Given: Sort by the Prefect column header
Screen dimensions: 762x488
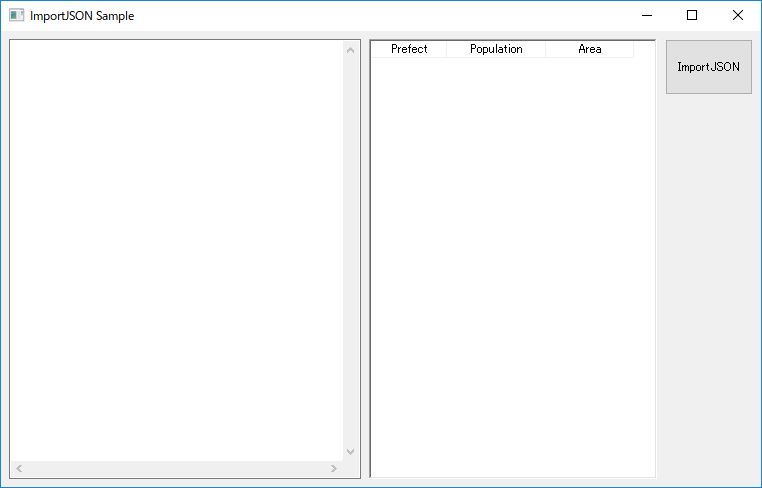Looking at the screenshot, I should [x=409, y=49].
